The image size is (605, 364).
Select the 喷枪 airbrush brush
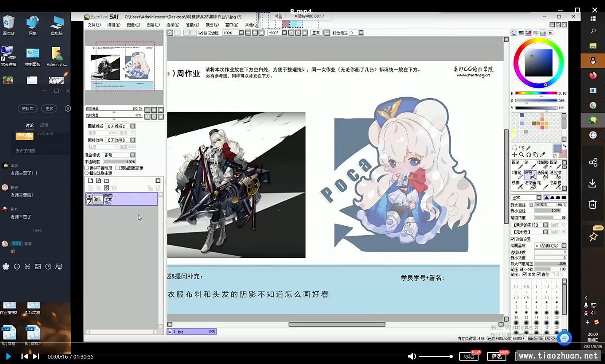tap(530, 175)
